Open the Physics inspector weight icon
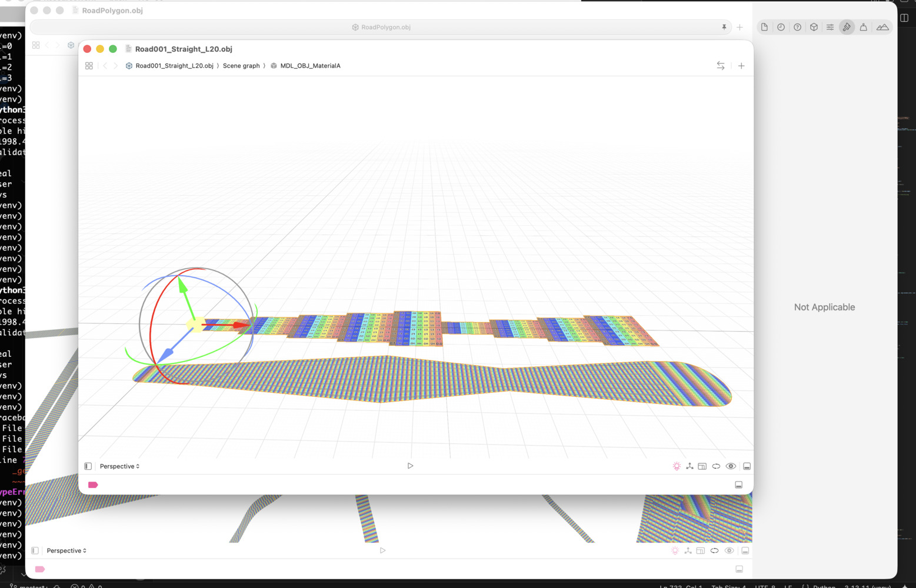The width and height of the screenshot is (916, 588). pos(863,27)
